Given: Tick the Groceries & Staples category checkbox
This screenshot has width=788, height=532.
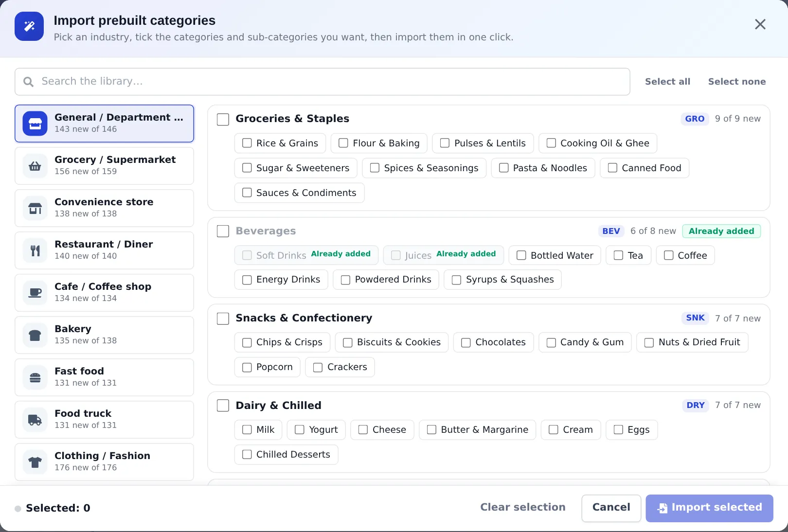Looking at the screenshot, I should (x=223, y=119).
